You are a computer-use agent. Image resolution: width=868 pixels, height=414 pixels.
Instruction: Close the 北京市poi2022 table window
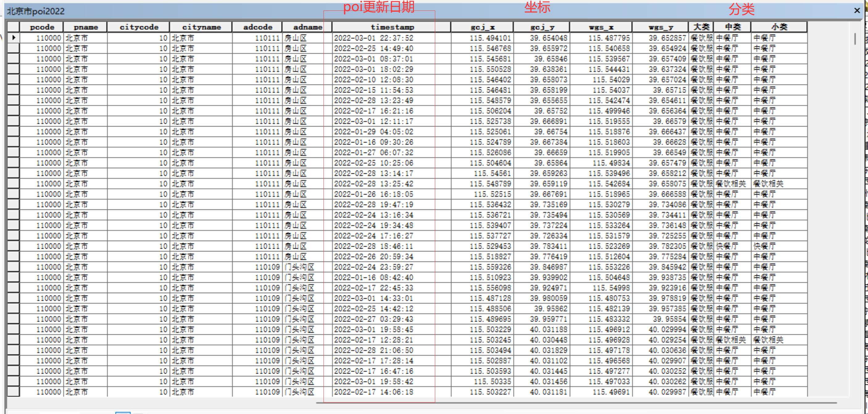tap(857, 11)
